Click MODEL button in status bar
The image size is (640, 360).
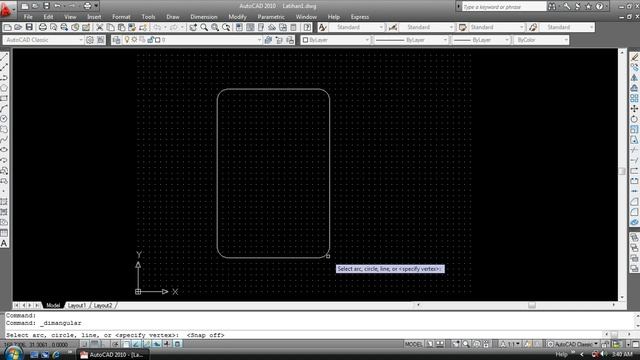(x=413, y=344)
